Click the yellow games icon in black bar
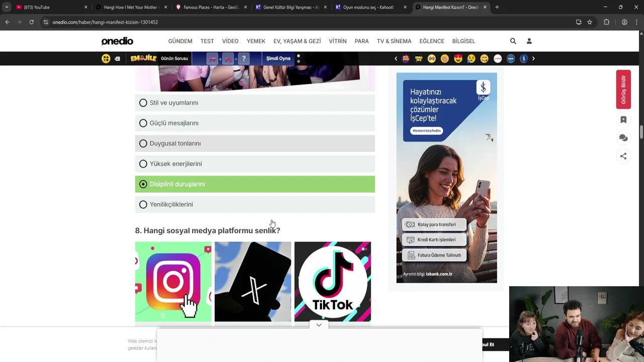Image resolution: width=644 pixels, height=362 pixels. click(106, 58)
